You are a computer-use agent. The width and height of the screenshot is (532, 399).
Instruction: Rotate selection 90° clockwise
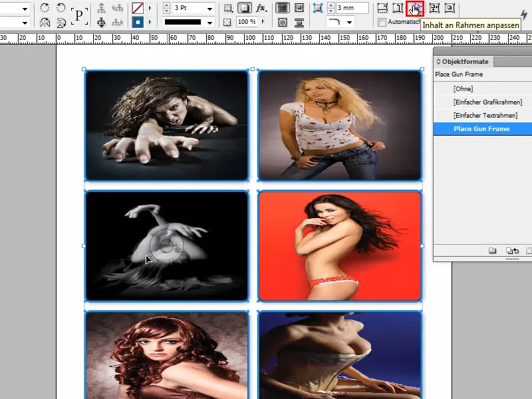point(45,7)
